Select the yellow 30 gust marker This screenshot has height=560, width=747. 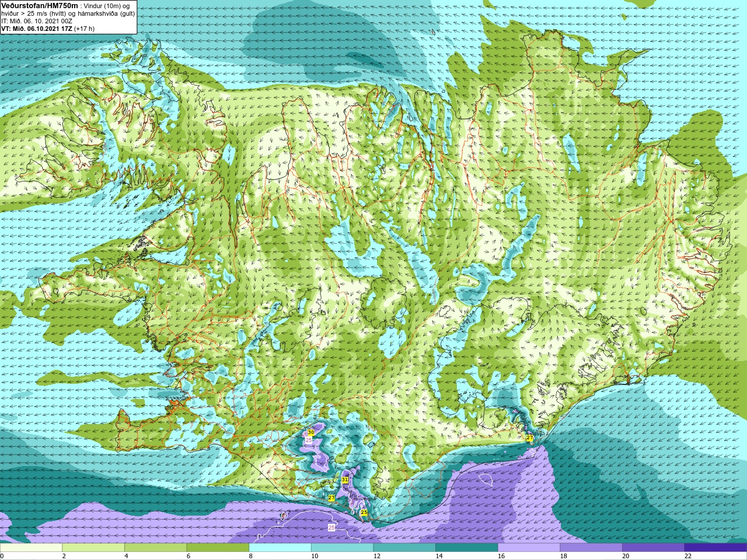coord(311,432)
